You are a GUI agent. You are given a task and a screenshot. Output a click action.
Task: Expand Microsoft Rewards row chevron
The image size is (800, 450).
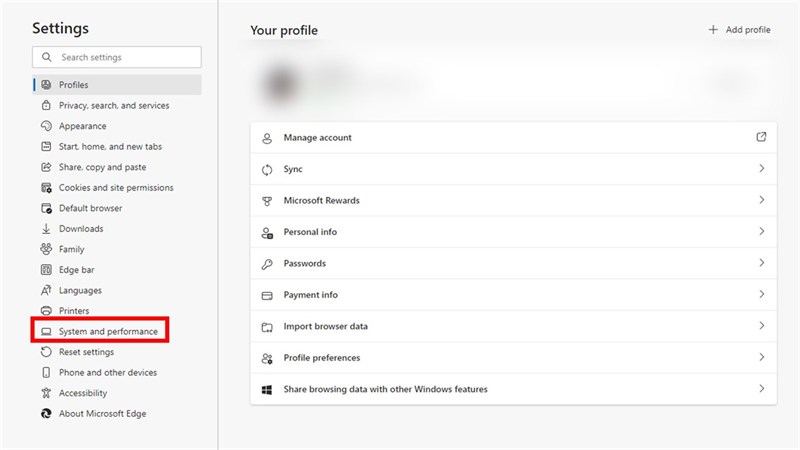point(762,200)
